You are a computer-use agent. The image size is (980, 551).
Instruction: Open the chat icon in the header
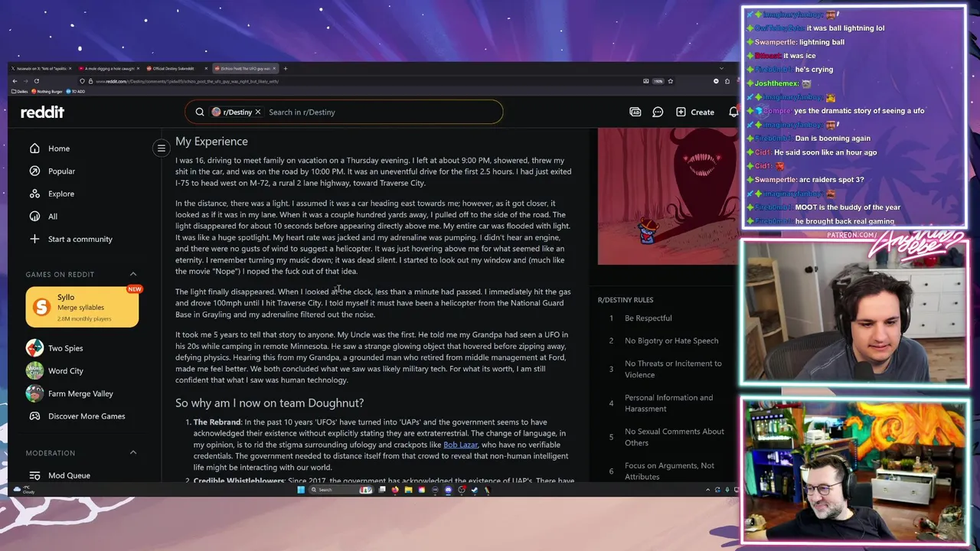[x=658, y=112]
